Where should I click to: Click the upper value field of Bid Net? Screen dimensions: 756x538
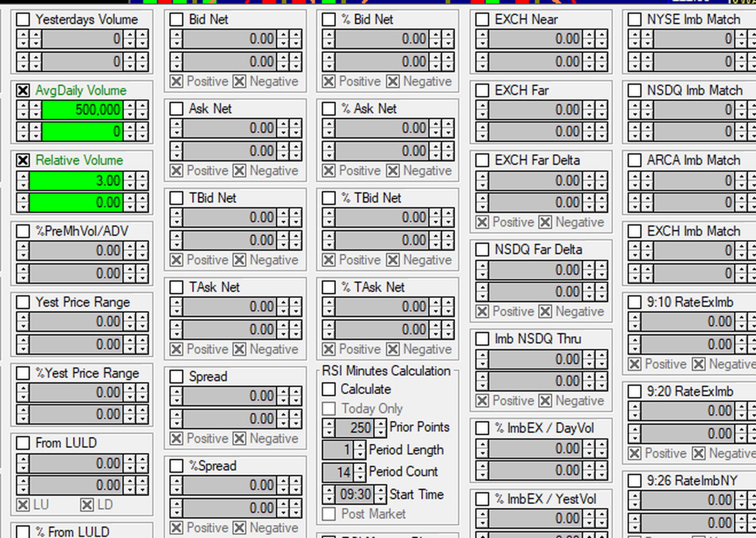pos(229,39)
